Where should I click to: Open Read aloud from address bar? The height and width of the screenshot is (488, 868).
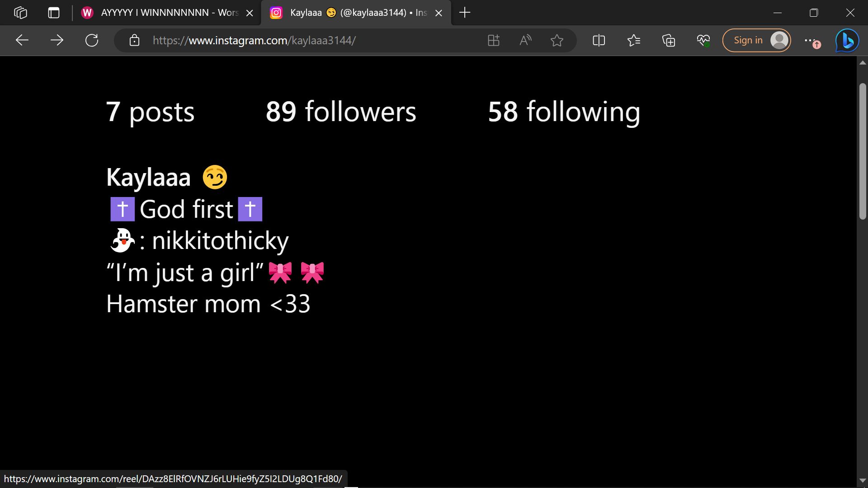click(x=525, y=40)
